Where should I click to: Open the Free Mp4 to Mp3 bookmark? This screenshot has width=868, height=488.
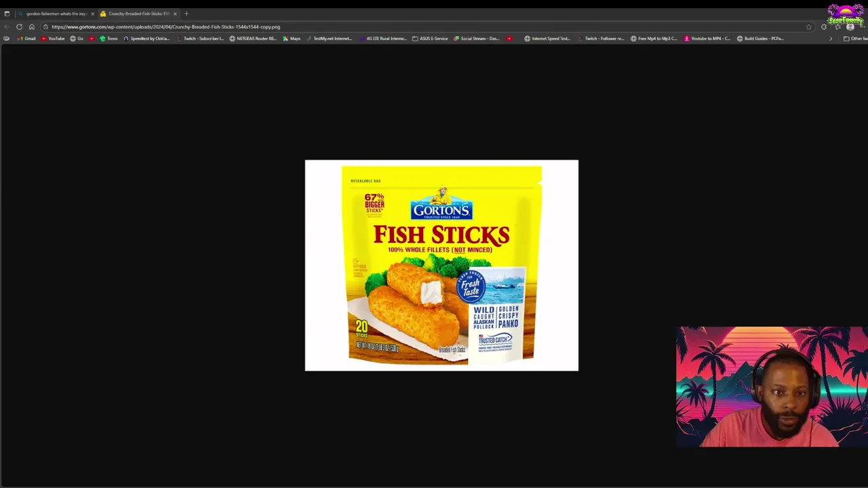654,39
